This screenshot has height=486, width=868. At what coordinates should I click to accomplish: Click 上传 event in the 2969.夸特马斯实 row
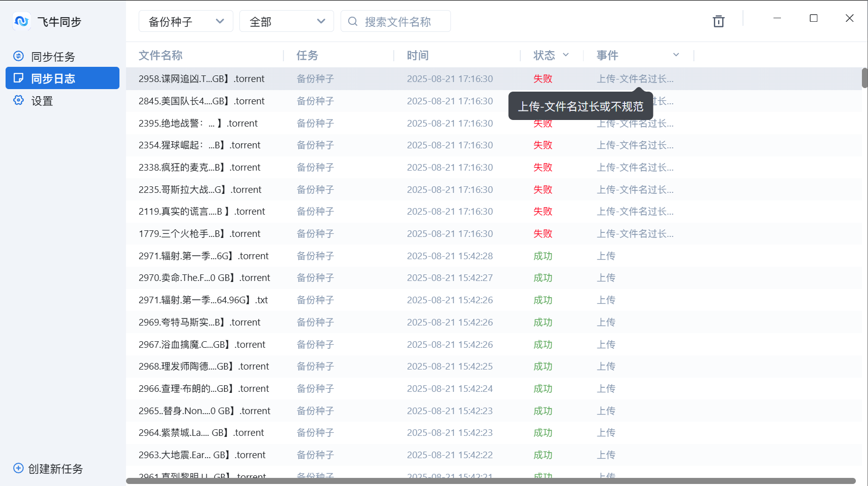pos(606,322)
